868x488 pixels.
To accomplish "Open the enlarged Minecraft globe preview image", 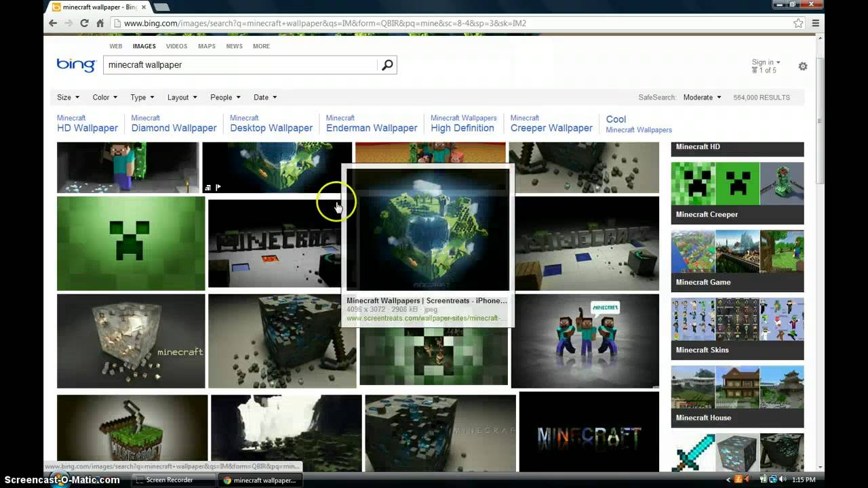I will coord(428,230).
